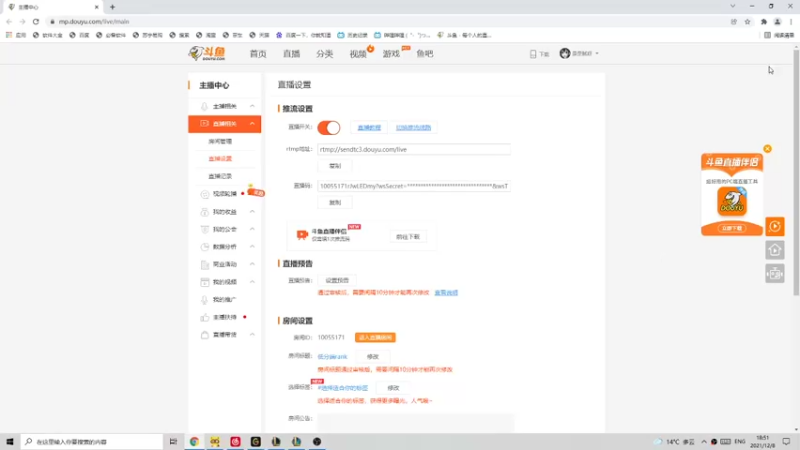This screenshot has width=800, height=450.
Task: Open a new browser tab
Action: pyautogui.click(x=112, y=7)
